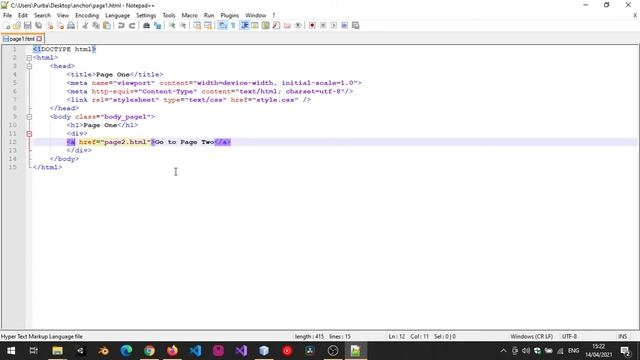
Task: Toggle INS mode in the status bar
Action: (x=622, y=337)
